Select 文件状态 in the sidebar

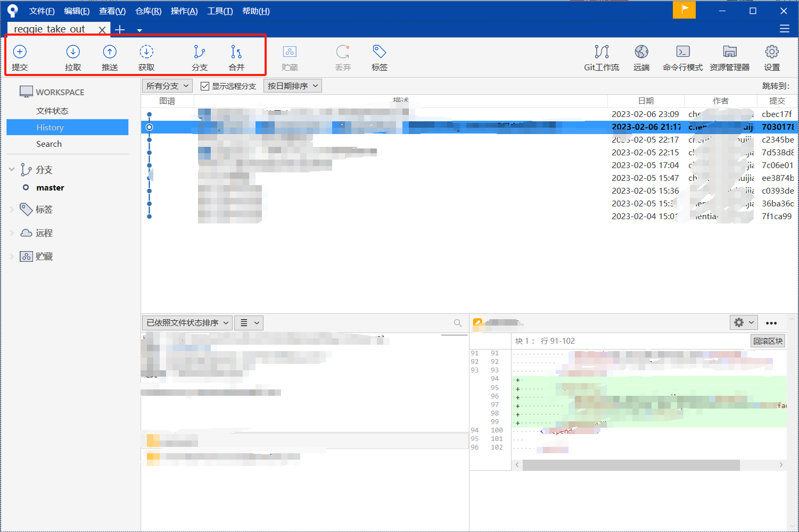52,111
